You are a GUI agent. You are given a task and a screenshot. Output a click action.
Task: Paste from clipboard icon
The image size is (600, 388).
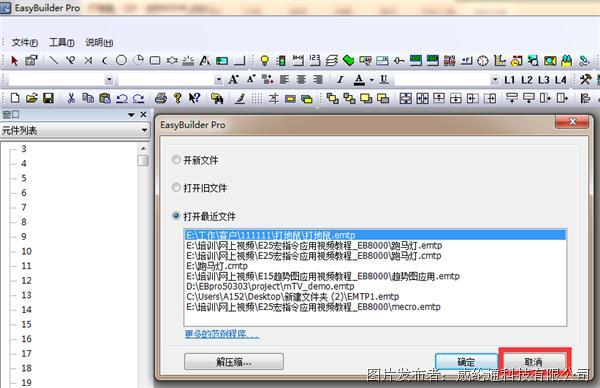104,98
